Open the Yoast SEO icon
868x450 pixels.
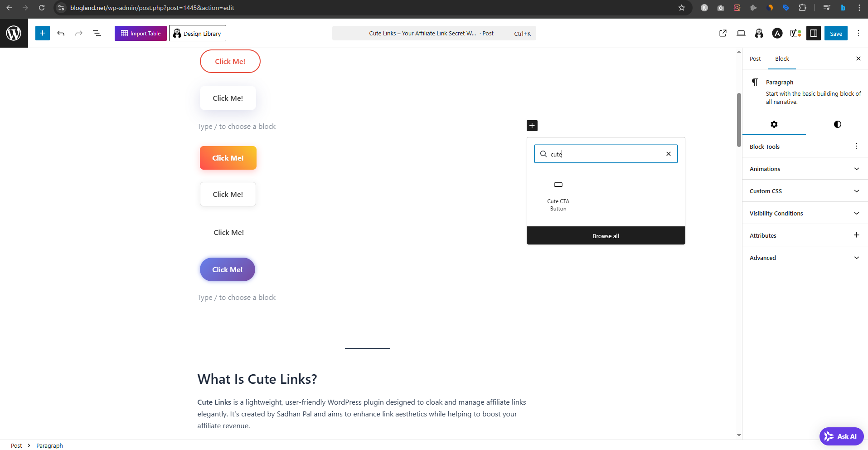click(795, 33)
